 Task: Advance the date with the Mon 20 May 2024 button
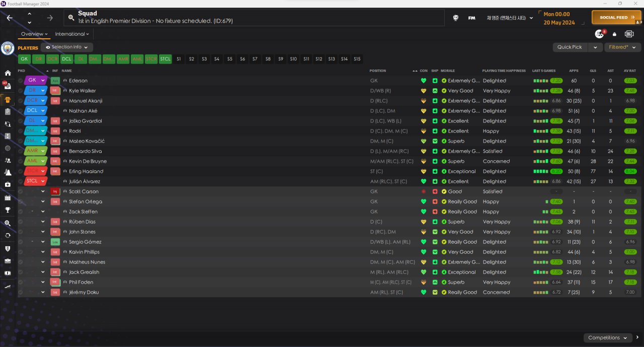point(562,18)
